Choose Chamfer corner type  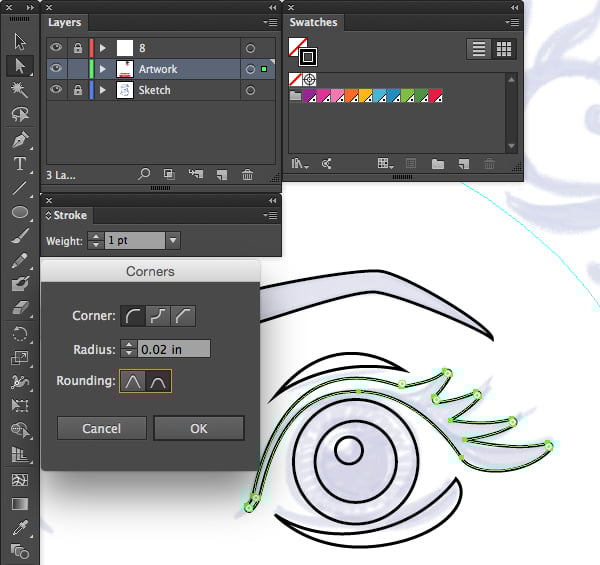(x=183, y=316)
